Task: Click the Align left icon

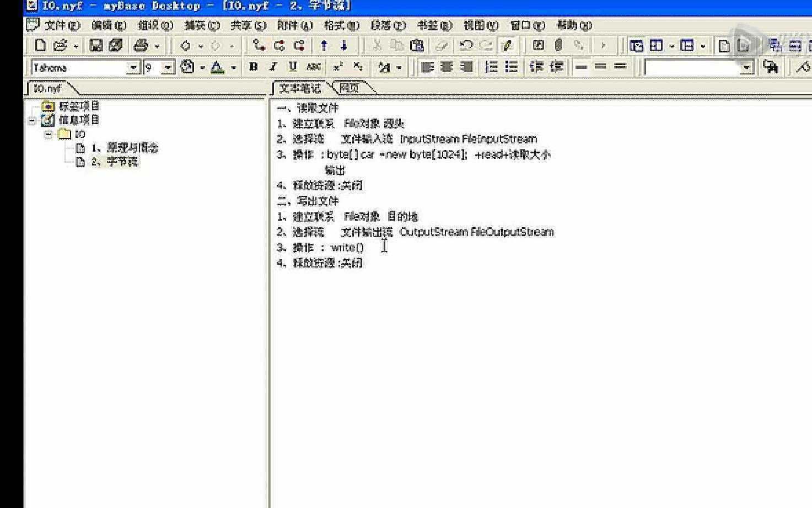Action: [x=427, y=67]
